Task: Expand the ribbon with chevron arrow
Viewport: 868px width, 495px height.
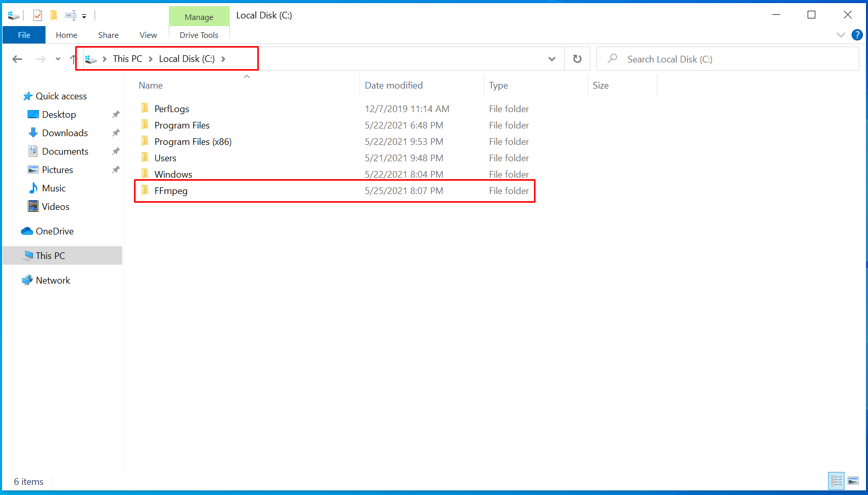Action: click(x=840, y=35)
